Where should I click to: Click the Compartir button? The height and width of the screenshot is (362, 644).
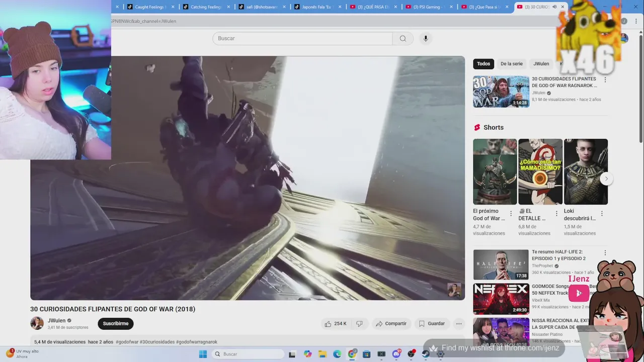pos(391,324)
